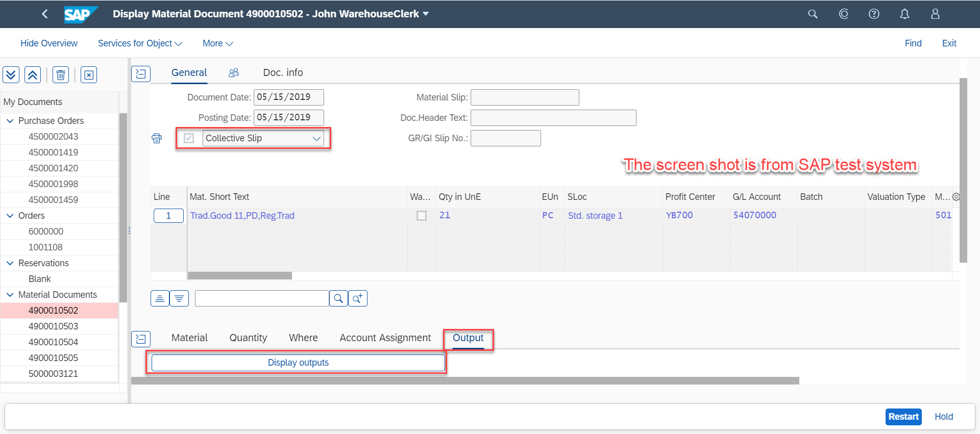Open material document 5000003121
The width and height of the screenshot is (980, 434).
(x=54, y=374)
